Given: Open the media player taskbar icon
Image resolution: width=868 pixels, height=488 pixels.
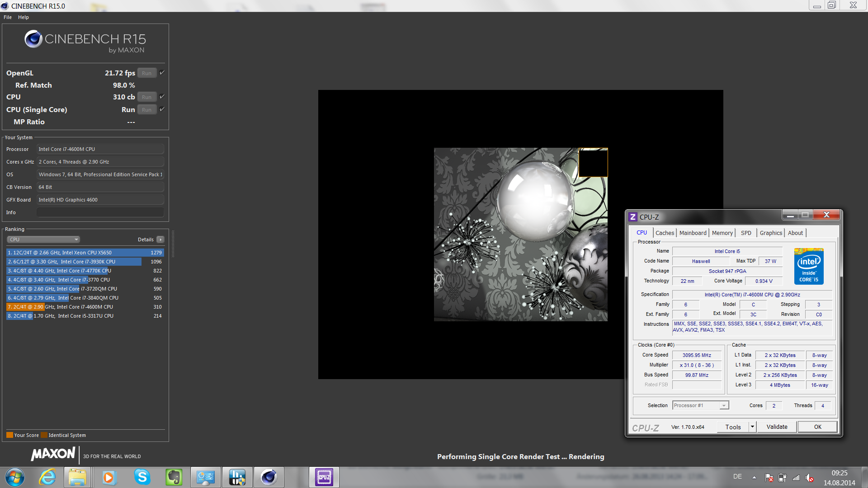Looking at the screenshot, I should click(108, 477).
